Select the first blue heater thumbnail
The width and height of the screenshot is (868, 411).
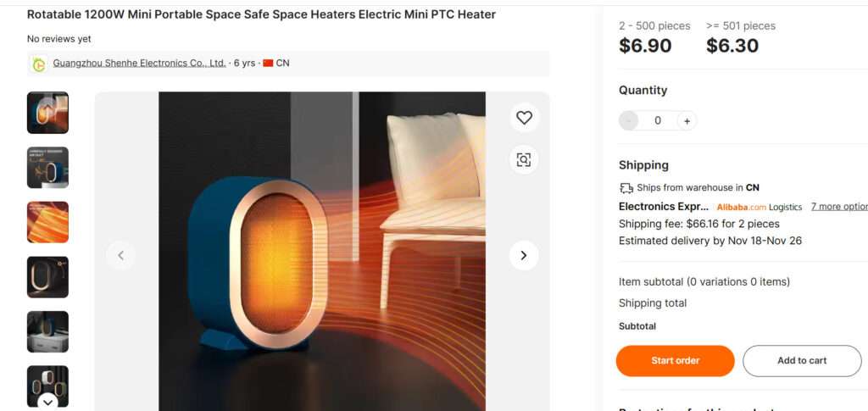(x=47, y=113)
